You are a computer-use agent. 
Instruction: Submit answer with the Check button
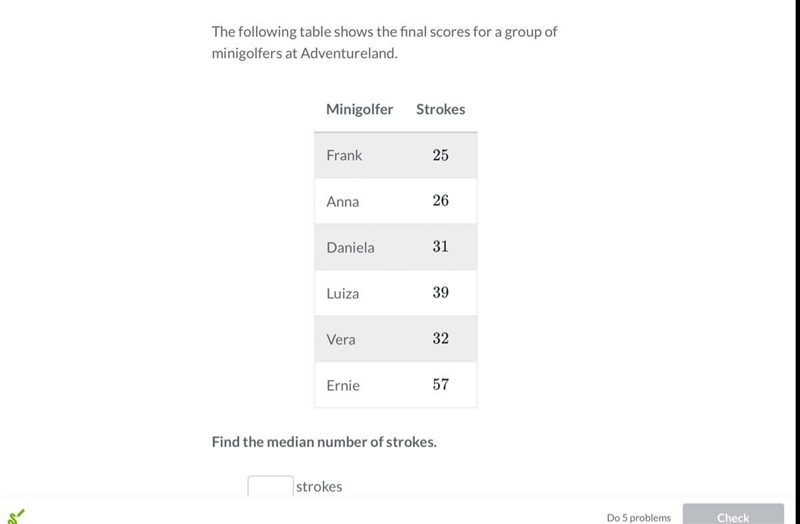(733, 514)
